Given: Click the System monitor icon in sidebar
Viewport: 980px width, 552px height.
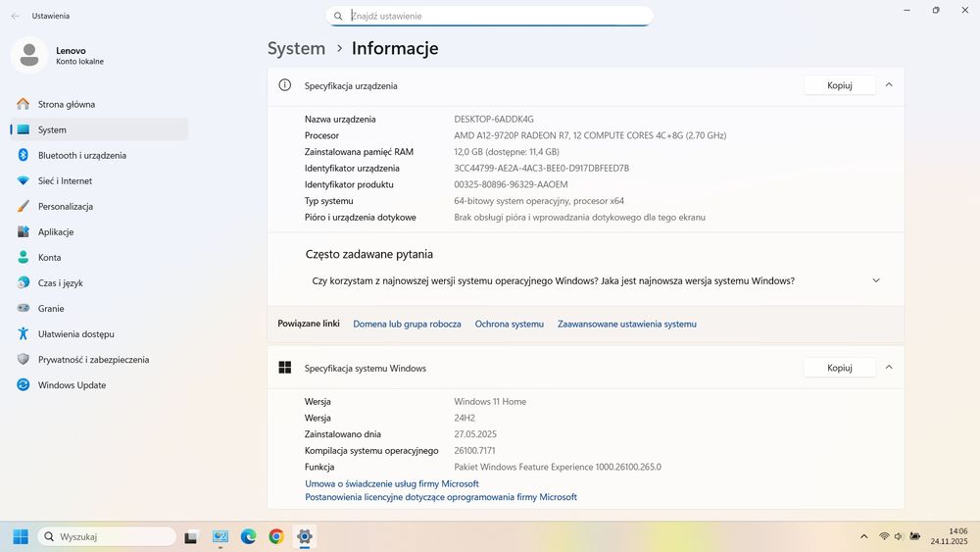Looking at the screenshot, I should [x=24, y=129].
